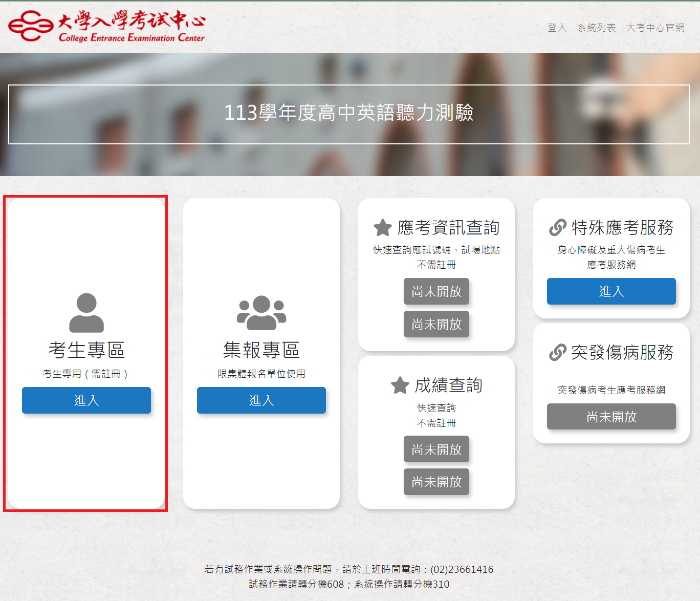Open the 系統列表 link in the header
This screenshot has height=601, width=700.
click(597, 28)
